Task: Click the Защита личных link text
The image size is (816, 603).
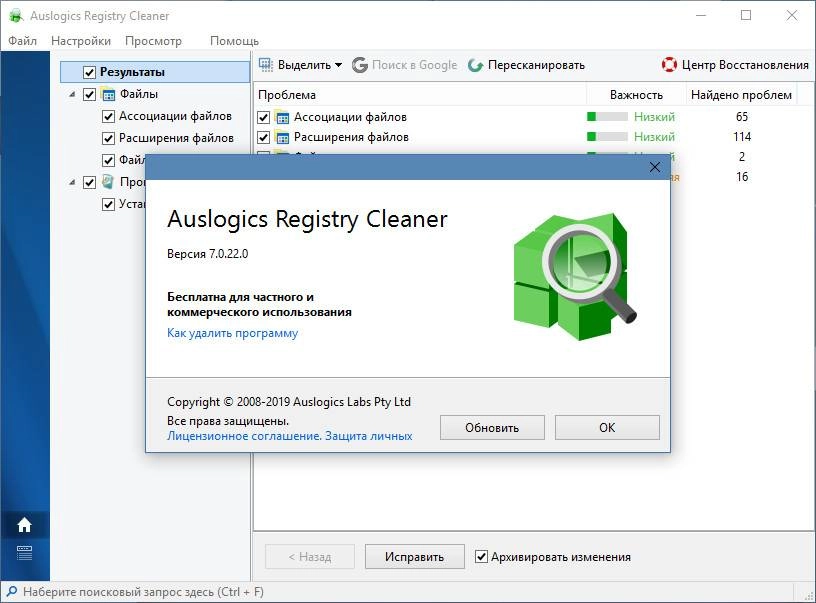Action: [x=368, y=436]
